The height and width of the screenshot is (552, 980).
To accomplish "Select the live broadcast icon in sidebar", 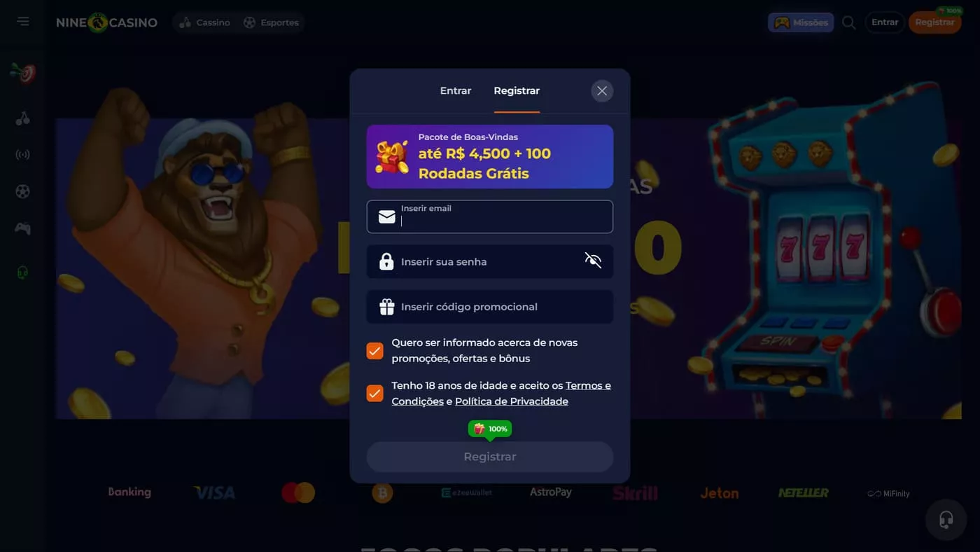I will 23,155.
